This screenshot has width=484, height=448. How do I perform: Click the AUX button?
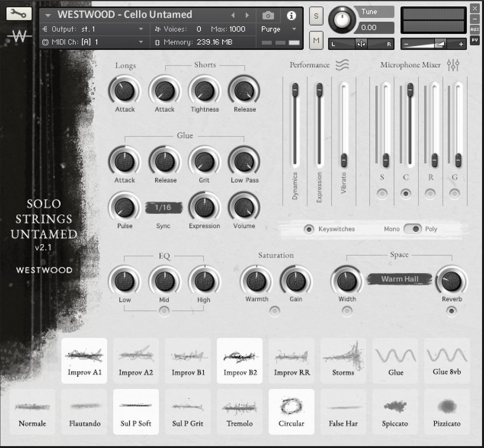pos(475,29)
